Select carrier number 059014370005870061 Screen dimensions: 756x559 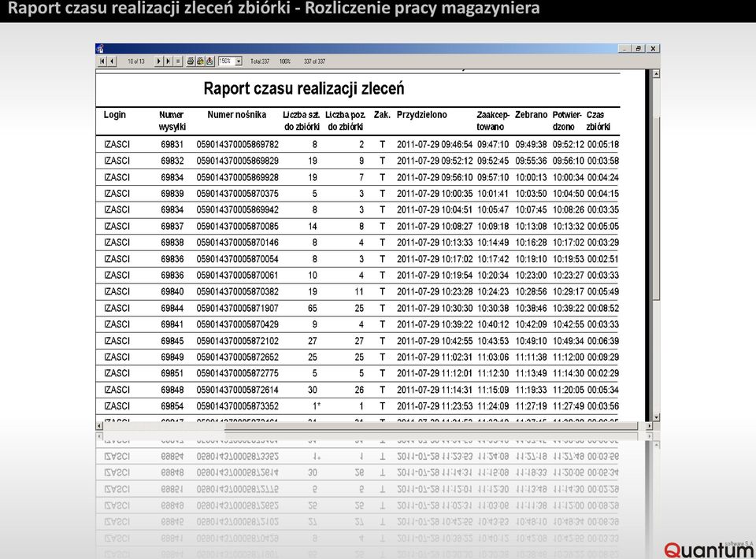(237, 276)
